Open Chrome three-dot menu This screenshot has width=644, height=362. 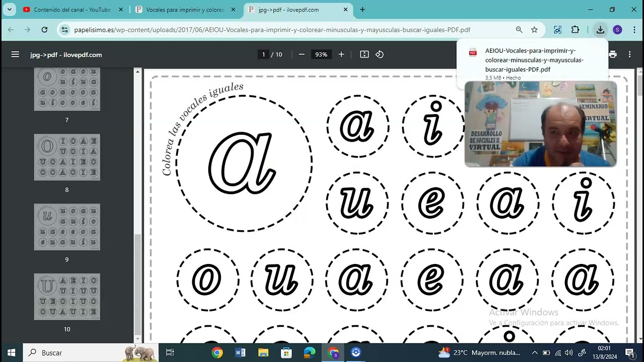pos(634,30)
